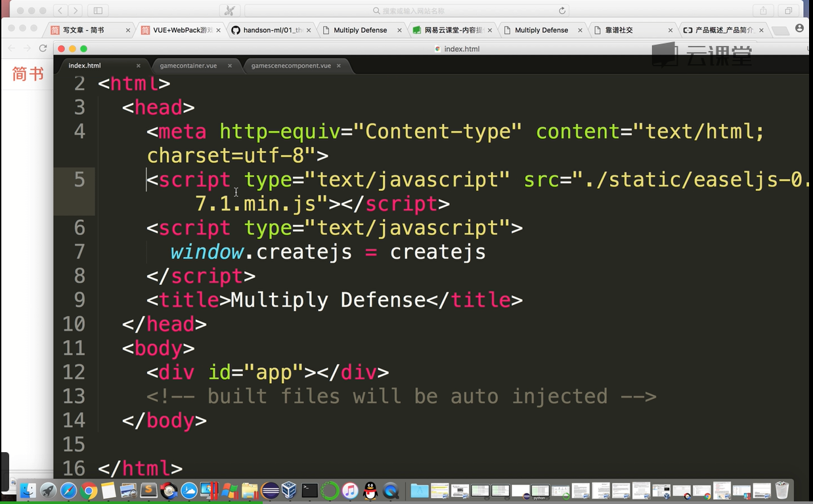Close the gamescenecomponent.vue tab

[340, 66]
